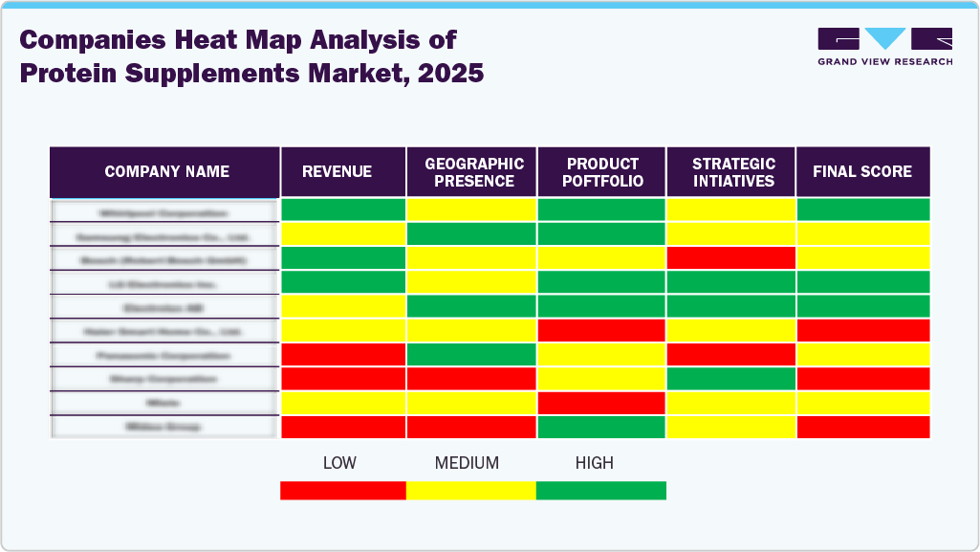Click the Samsung Electronics row label
Image resolution: width=980 pixels, height=552 pixels.
point(165,235)
